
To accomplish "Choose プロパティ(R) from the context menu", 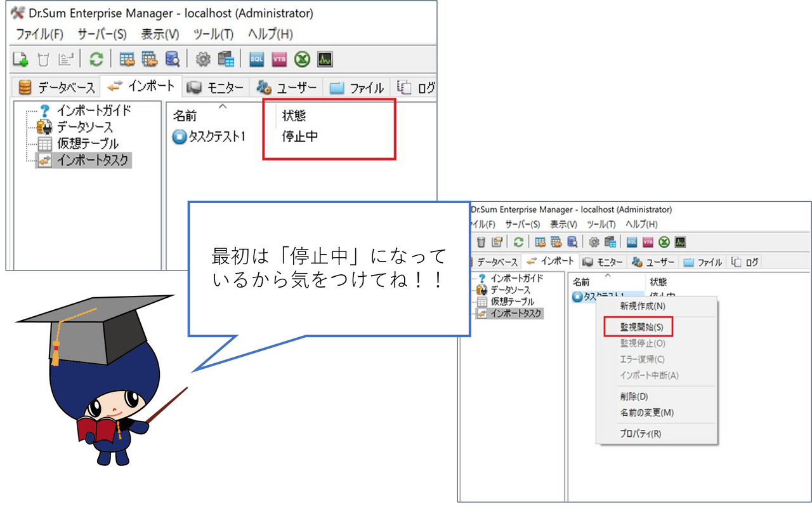I will point(640,434).
